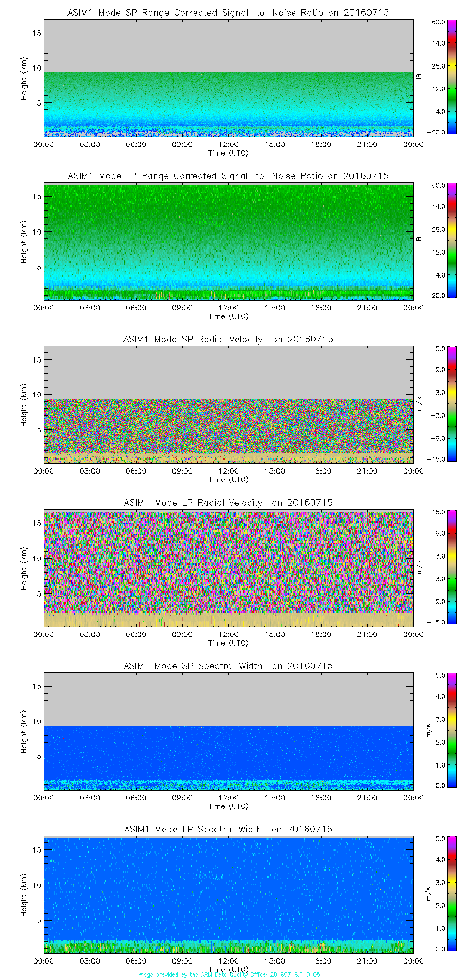Click the Mode SP Signal-to-Noise Ratio plot title
Image resolution: width=457 pixels, height=980 pixels.
(x=228, y=13)
